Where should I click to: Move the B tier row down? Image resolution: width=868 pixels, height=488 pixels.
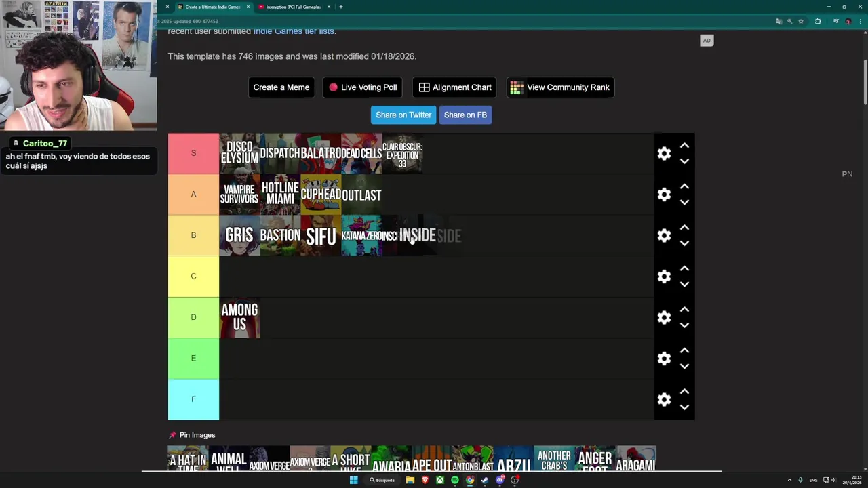(x=684, y=243)
